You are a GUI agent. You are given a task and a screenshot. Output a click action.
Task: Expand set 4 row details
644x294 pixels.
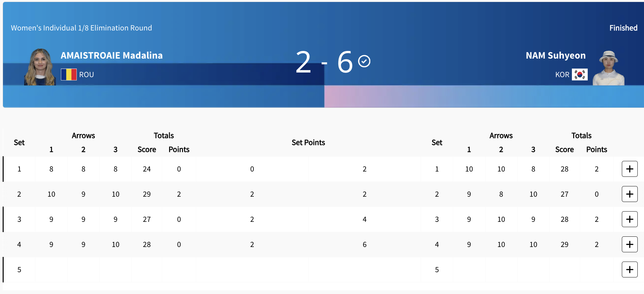tap(629, 244)
